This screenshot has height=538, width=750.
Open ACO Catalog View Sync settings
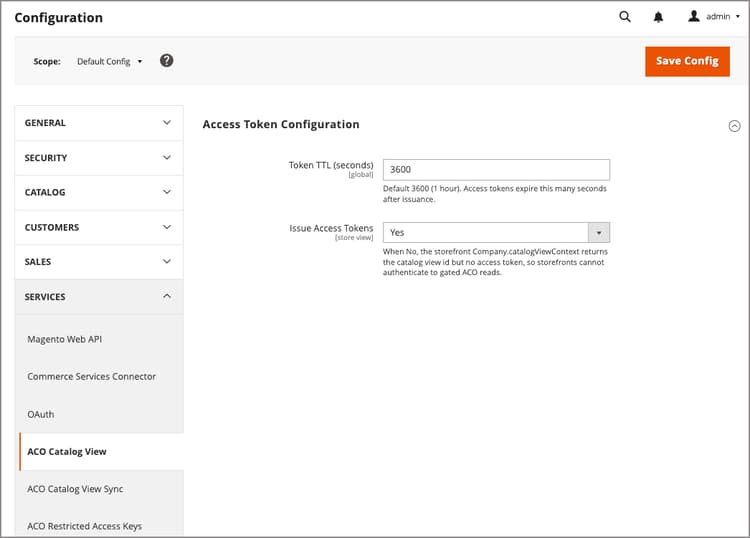(x=75, y=489)
